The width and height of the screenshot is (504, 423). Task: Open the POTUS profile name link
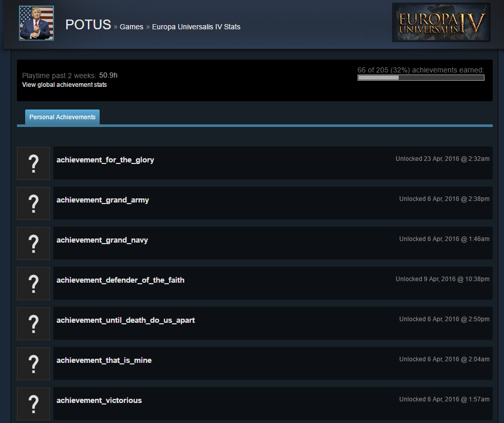88,25
